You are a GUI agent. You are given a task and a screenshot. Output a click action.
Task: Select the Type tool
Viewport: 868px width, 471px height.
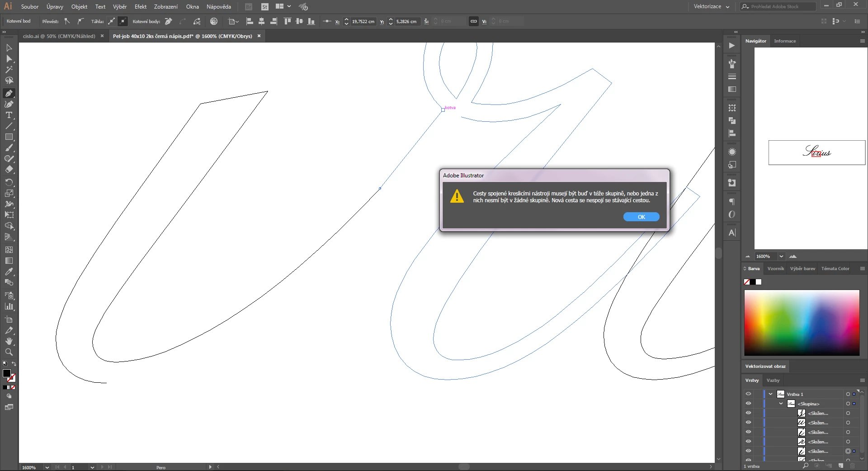pos(9,115)
